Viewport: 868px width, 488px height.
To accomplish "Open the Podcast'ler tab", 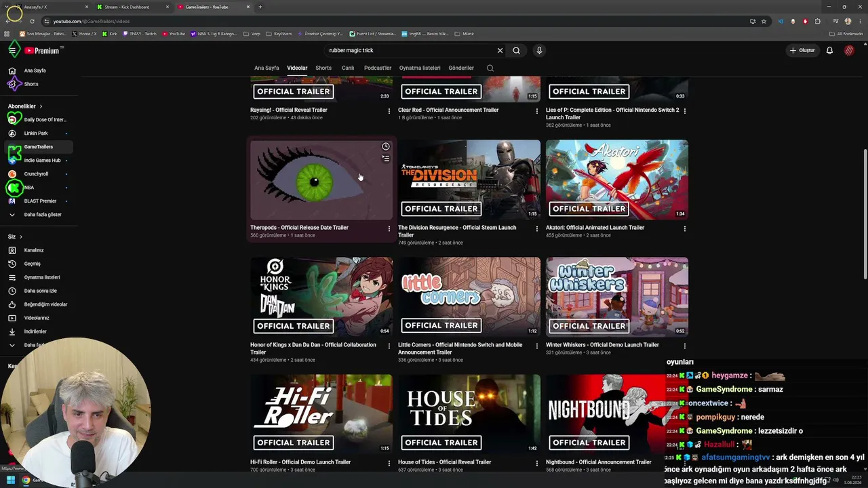I will 378,68.
